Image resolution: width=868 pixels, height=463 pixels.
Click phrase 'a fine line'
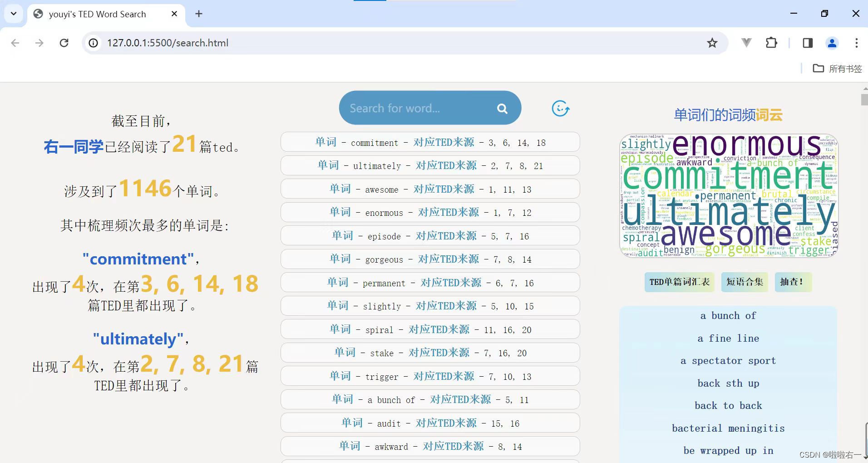728,339
